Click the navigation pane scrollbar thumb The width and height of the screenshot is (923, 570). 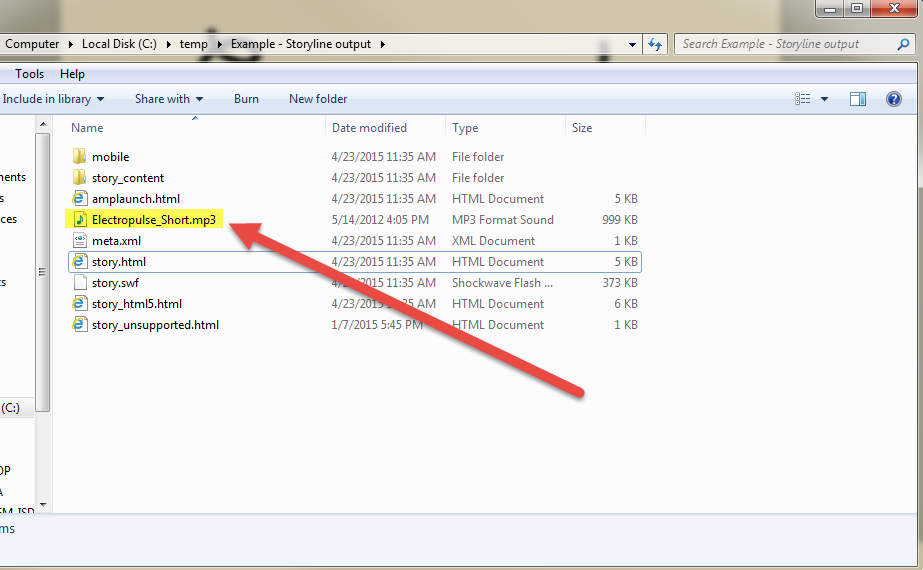click(42, 272)
